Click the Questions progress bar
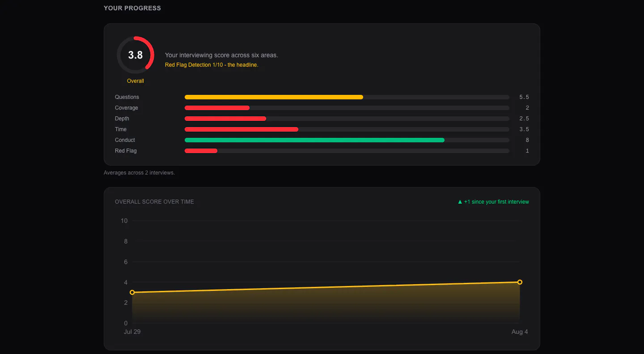Screen dimensions: 644x354 coord(347,97)
